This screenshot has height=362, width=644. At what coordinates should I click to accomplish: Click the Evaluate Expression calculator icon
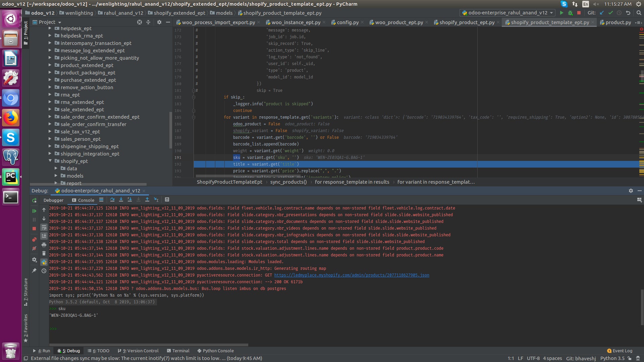tap(167, 200)
